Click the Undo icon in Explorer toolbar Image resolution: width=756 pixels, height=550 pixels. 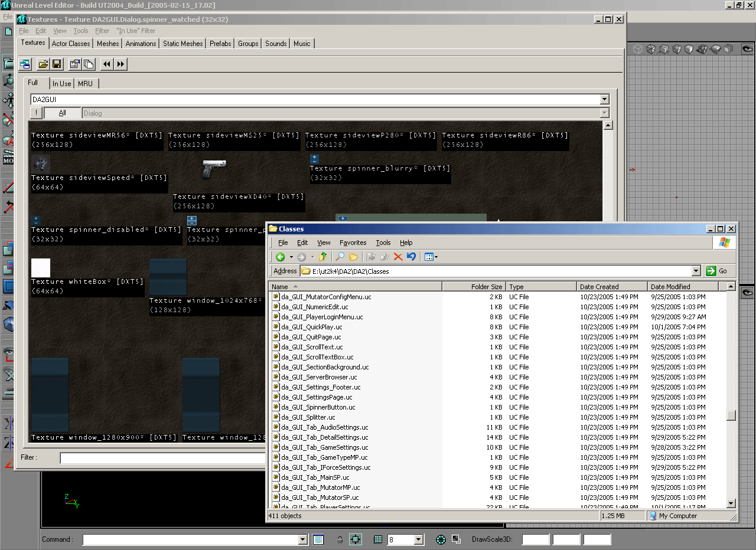412,257
